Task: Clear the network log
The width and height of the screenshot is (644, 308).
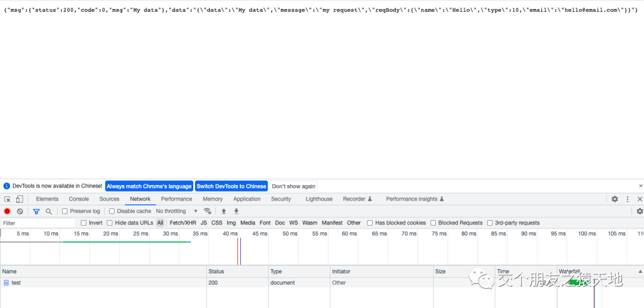Action: point(20,211)
